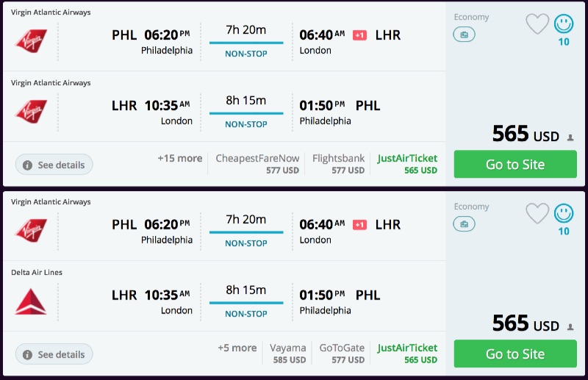Open CheapestFareNow 577 USD offer
Screen dimensions: 588x380
pos(257,164)
